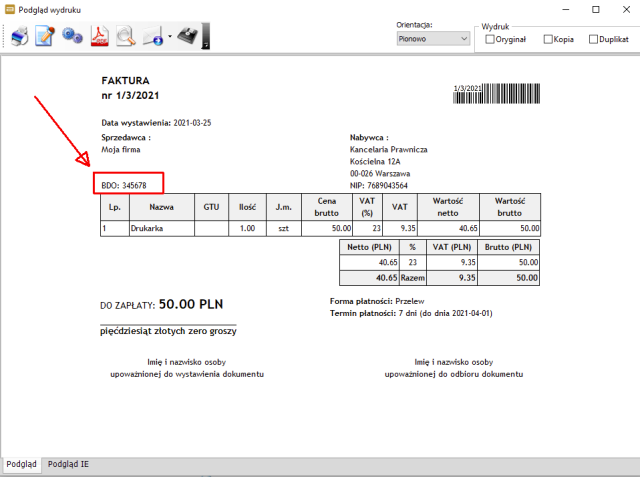Export the invoice to PDF
This screenshot has height=477, width=640.
point(100,36)
